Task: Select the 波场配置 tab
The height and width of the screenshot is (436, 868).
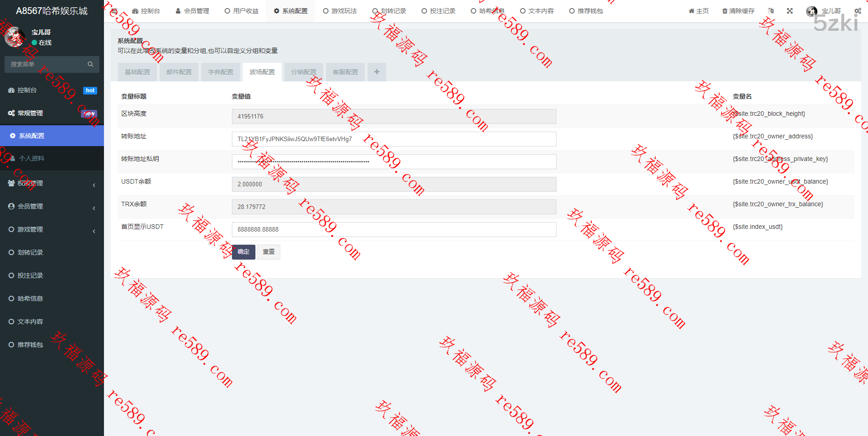Action: [262, 72]
